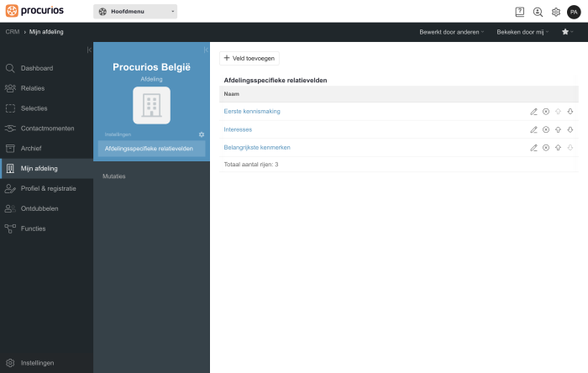Click the Dashboard magnifier icon
This screenshot has width=588, height=373.
pyautogui.click(x=10, y=68)
